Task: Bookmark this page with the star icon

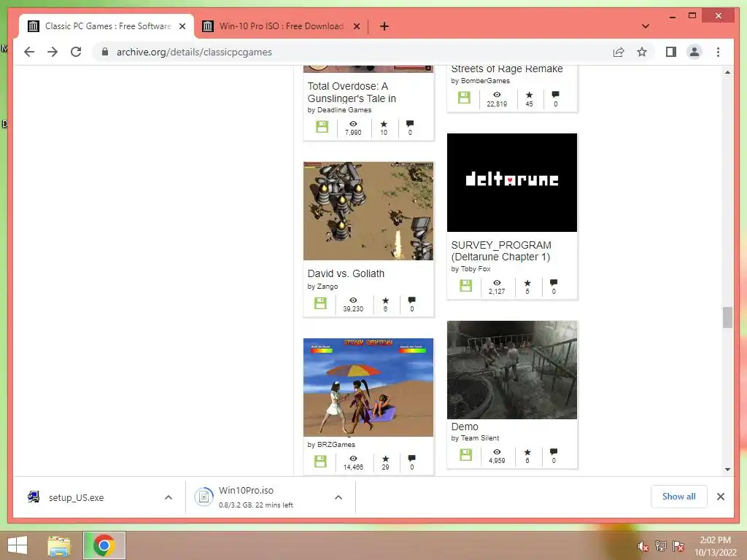Action: point(642,52)
